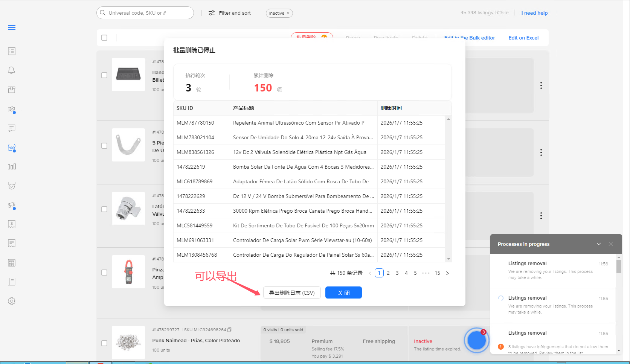Check the box beside the clamp meter listing
Viewport: 630px width, 364px height.
(104, 273)
